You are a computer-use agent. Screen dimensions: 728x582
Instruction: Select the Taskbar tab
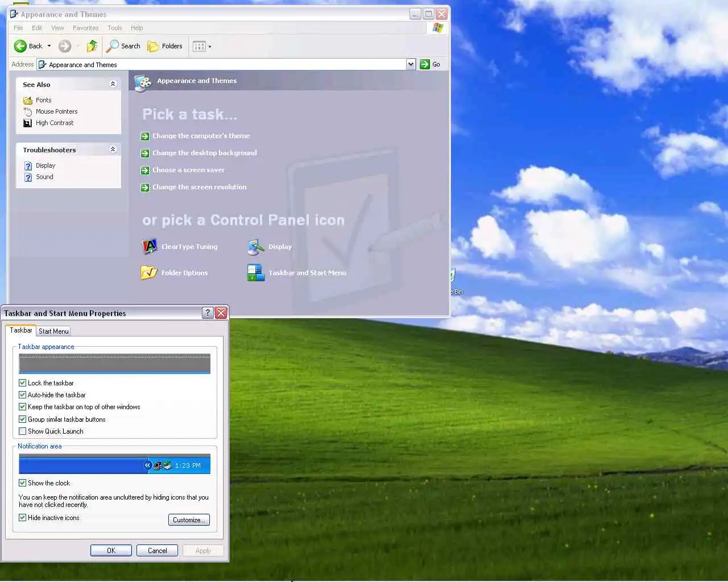pyautogui.click(x=21, y=330)
